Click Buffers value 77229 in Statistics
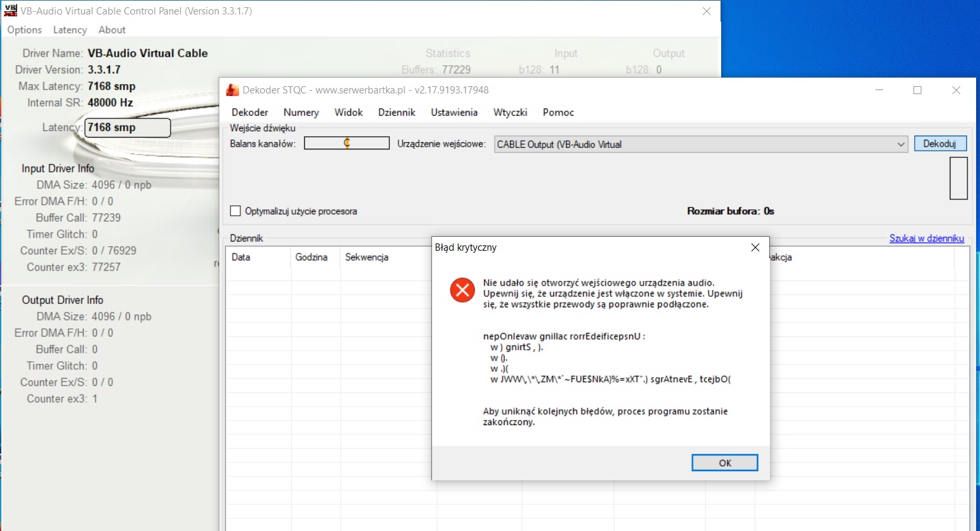 456,70
